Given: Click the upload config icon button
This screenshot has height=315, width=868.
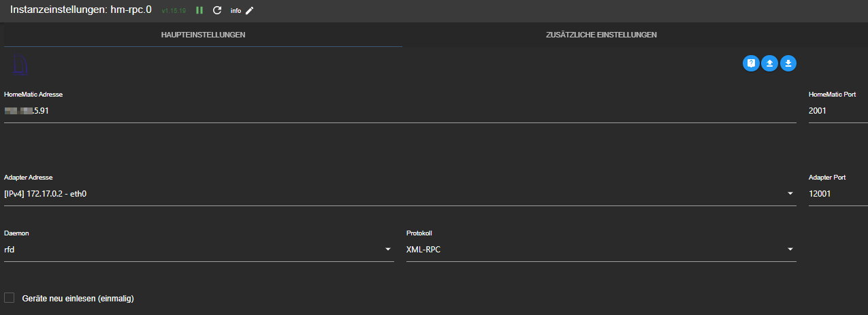Looking at the screenshot, I should 769,63.
